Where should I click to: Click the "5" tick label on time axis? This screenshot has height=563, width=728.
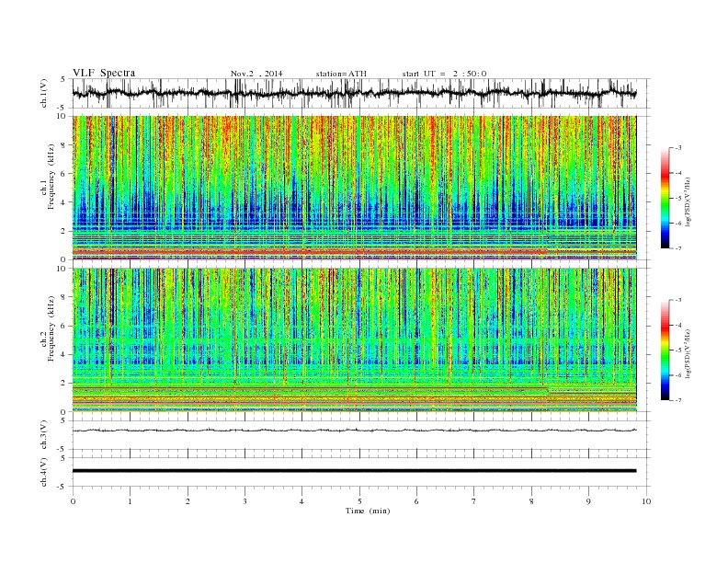point(359,501)
